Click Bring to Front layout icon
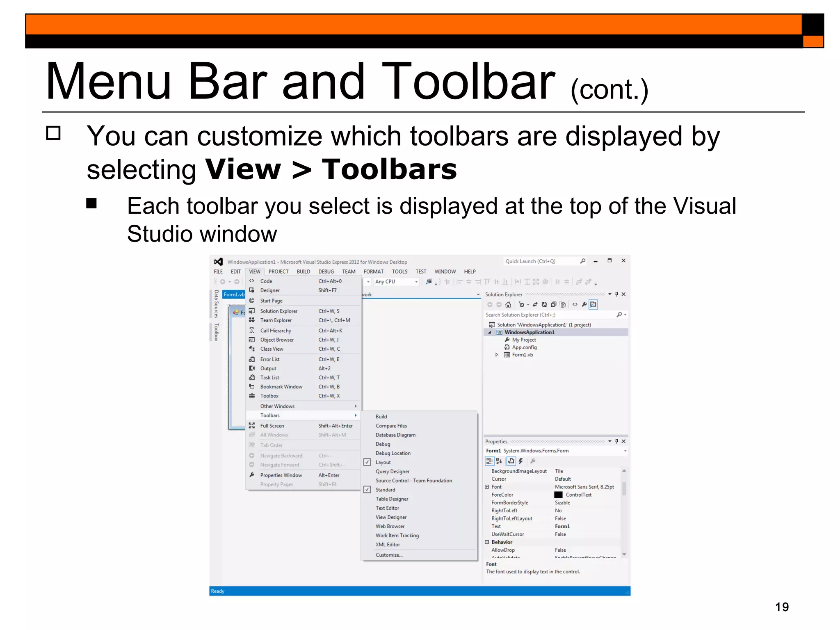This screenshot has height=630, width=840. [579, 282]
